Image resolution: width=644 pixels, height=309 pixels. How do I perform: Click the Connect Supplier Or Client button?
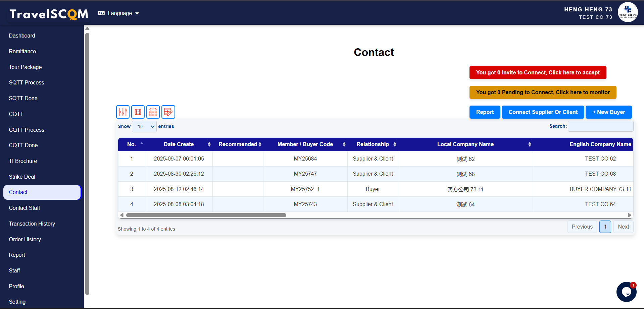click(543, 112)
